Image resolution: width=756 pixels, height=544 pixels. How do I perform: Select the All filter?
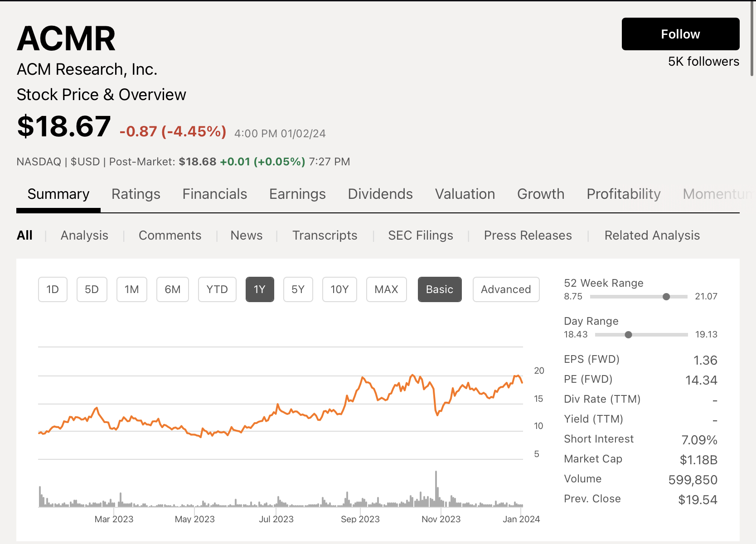(24, 236)
